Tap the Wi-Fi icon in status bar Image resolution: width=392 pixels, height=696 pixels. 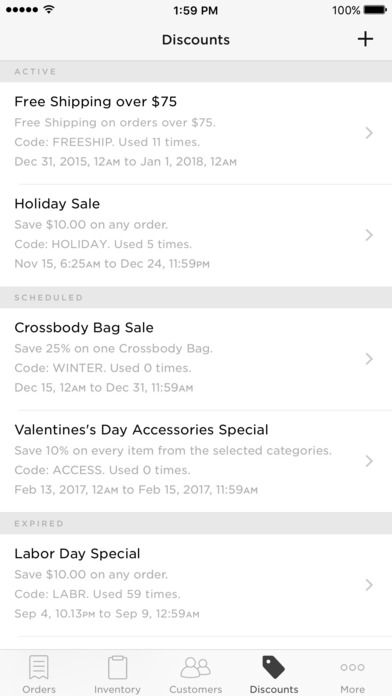[x=49, y=10]
